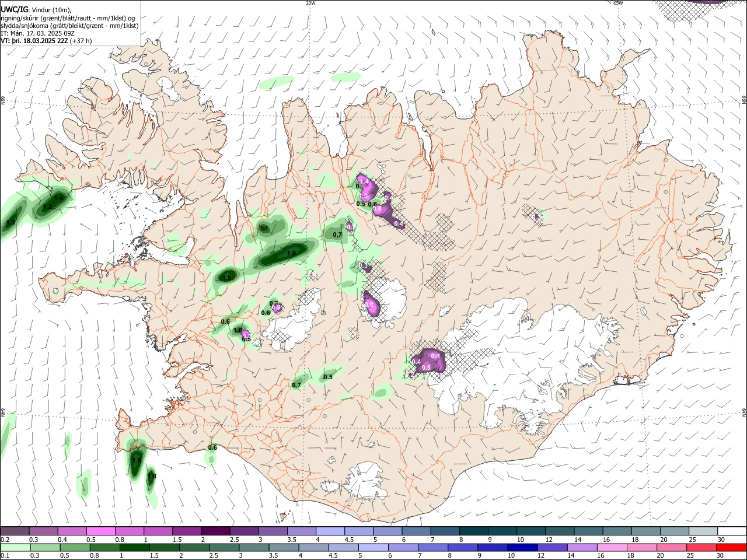The height and width of the screenshot is (560, 747).
Task: Select the darkest green 1 swatch in rain scale
Action: point(135,547)
